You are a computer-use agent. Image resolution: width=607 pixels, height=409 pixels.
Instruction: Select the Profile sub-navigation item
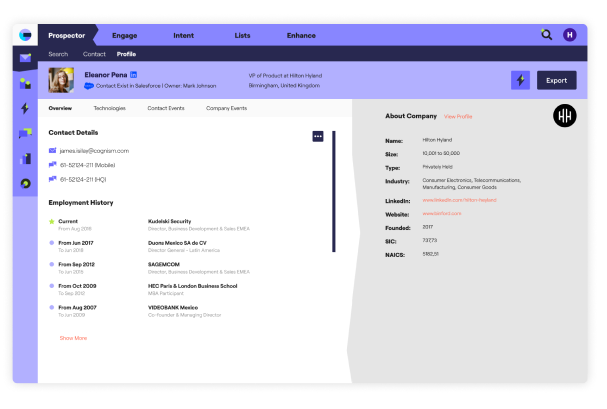tap(126, 54)
